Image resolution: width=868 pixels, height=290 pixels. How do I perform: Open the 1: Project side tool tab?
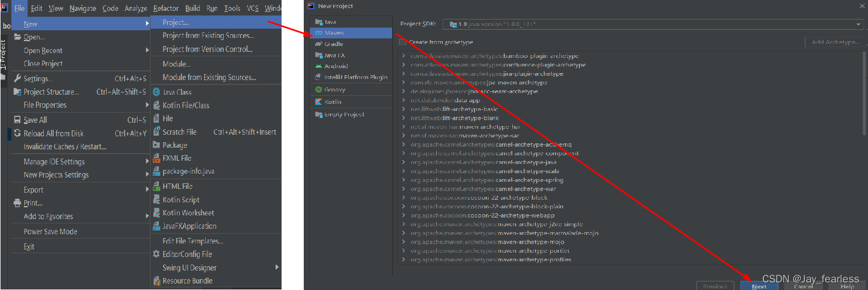pos(4,55)
